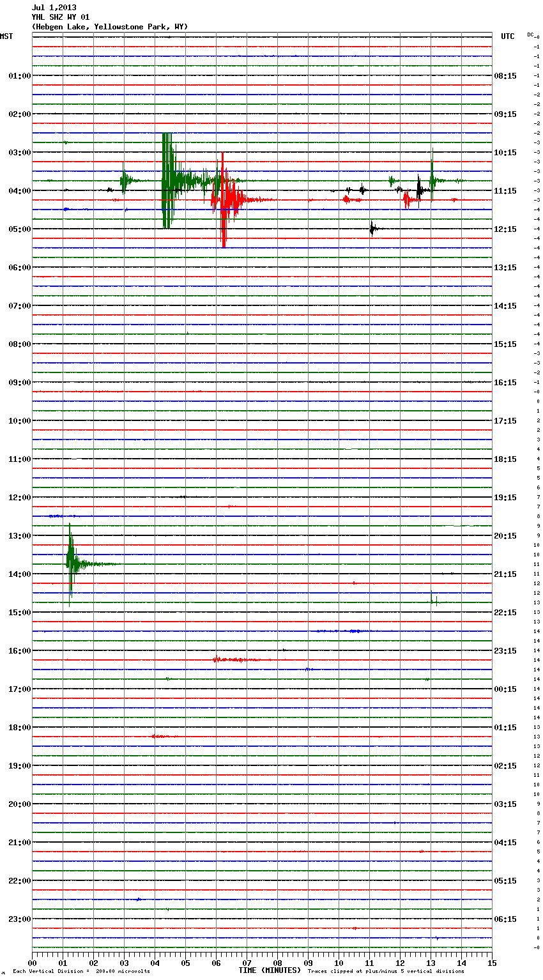This screenshot has height=980, width=543.
Task: Click the "00" minute tick on bottom axis
Action: (x=32, y=963)
